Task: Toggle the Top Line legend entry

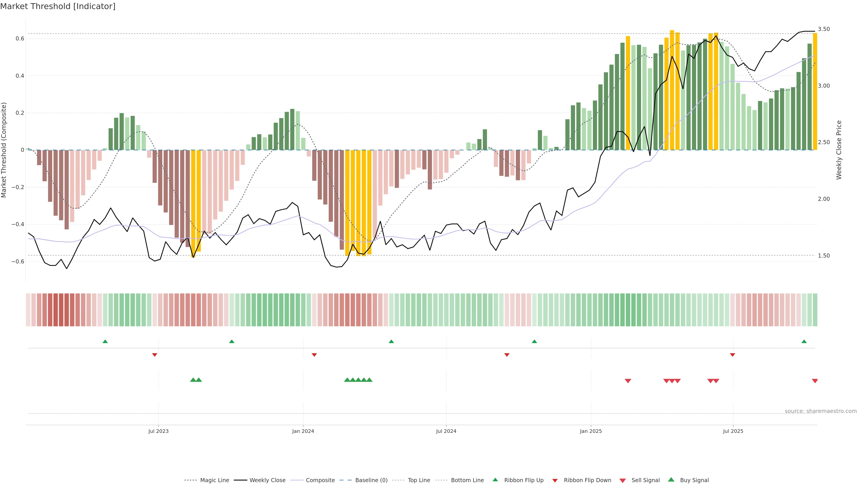Action: coord(419,480)
